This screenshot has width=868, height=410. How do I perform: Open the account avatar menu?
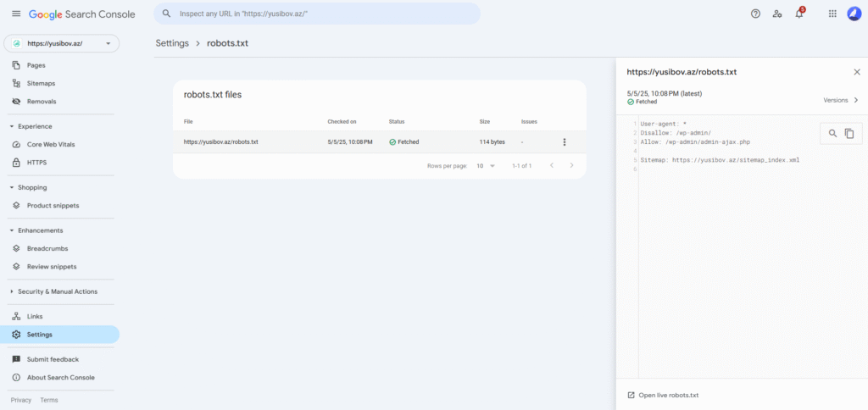(854, 14)
